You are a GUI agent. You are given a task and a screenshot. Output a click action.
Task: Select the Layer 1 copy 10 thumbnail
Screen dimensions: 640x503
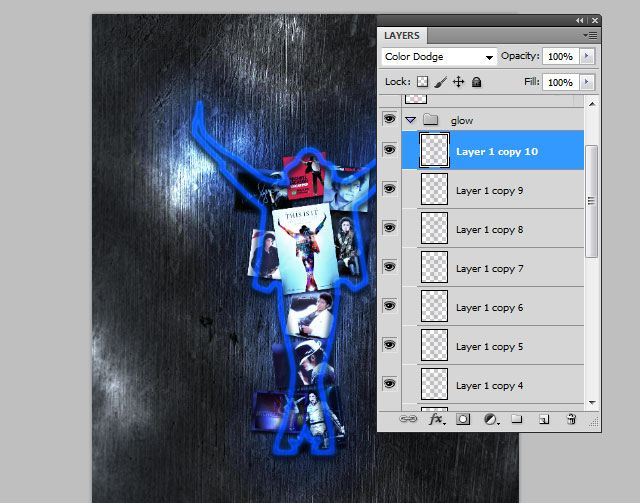(x=434, y=150)
